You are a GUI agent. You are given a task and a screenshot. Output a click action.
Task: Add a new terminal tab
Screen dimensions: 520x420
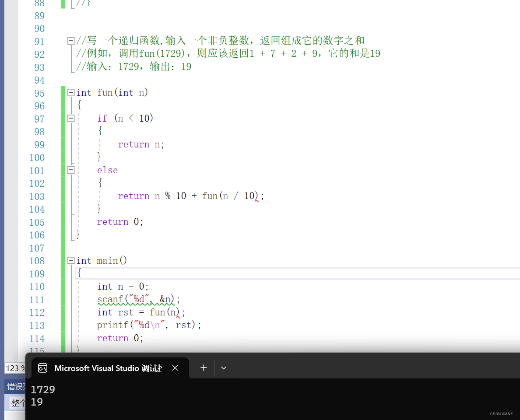[204, 367]
